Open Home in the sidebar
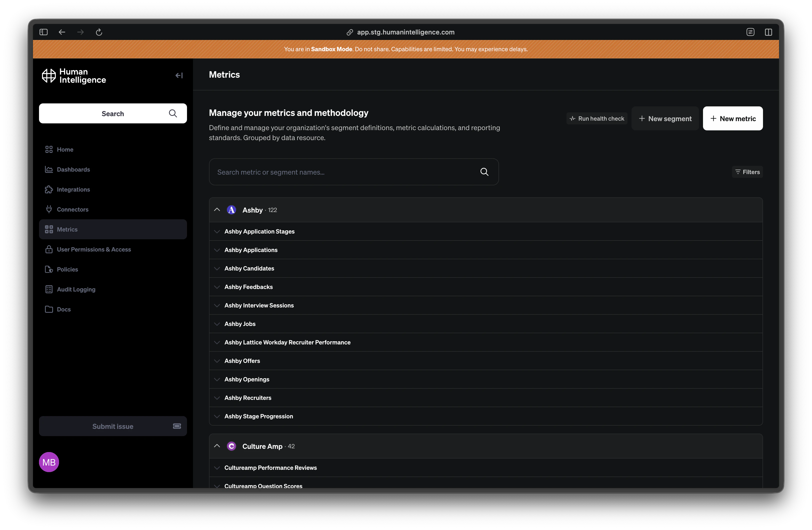Image resolution: width=812 pixels, height=530 pixels. pyautogui.click(x=113, y=149)
